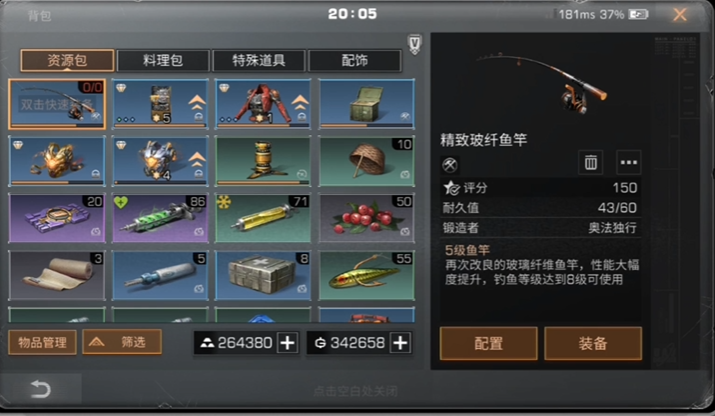The height and width of the screenshot is (416, 715).
Task: Select the red armor jacket item
Action: (263, 104)
